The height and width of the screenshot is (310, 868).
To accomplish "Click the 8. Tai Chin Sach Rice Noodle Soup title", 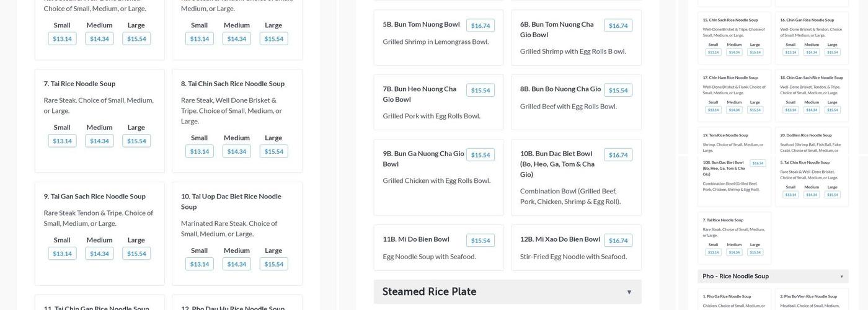I will pyautogui.click(x=232, y=84).
